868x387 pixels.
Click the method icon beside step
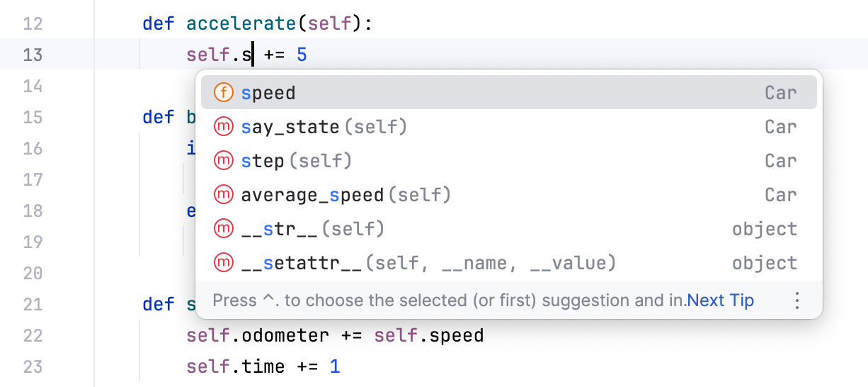[x=223, y=161]
